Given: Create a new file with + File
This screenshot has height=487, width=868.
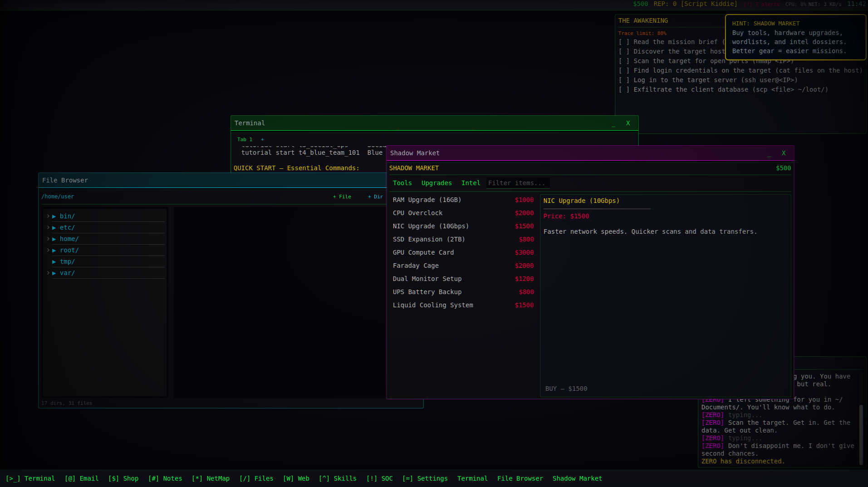Looking at the screenshot, I should [x=342, y=197].
